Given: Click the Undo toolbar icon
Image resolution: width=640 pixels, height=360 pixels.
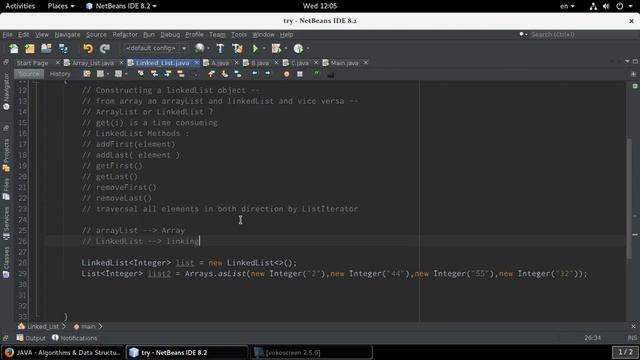Looking at the screenshot, I should (88, 49).
